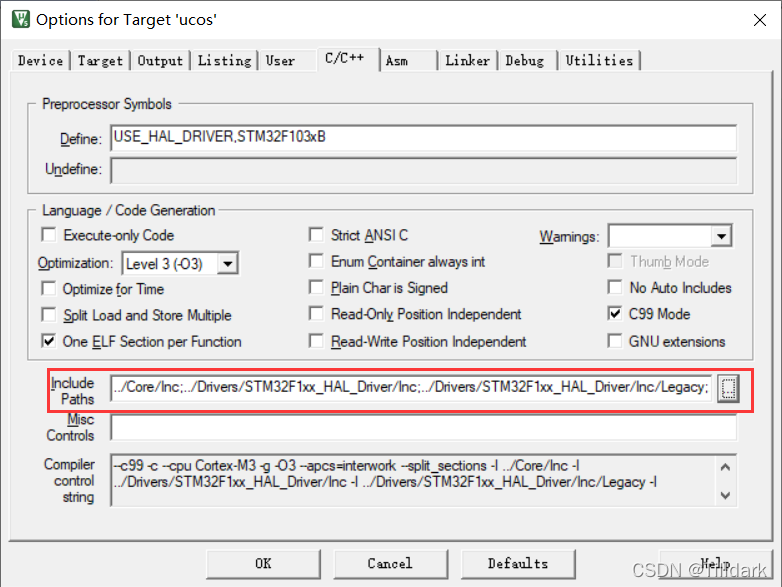
Task: Open the Optimization level dropdown
Action: [227, 263]
